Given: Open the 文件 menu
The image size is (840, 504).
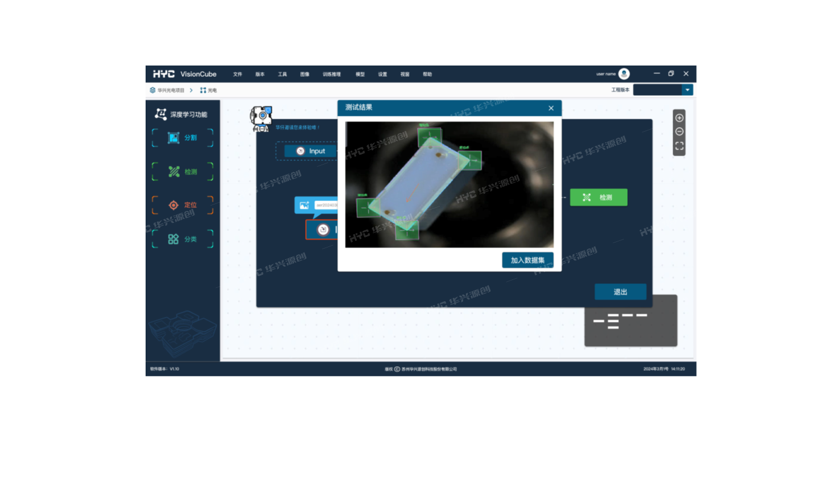Looking at the screenshot, I should point(237,74).
